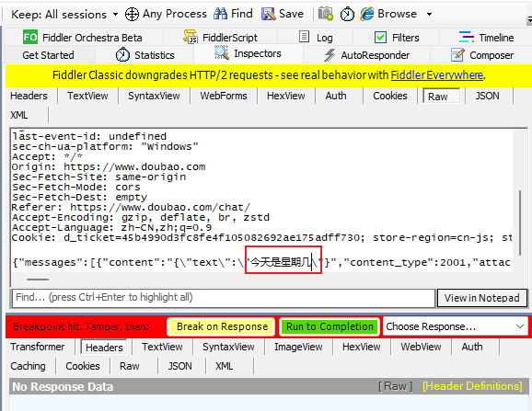Screen dimensions: 532x411
Task: Click the green FO icon
Action: click(x=30, y=37)
